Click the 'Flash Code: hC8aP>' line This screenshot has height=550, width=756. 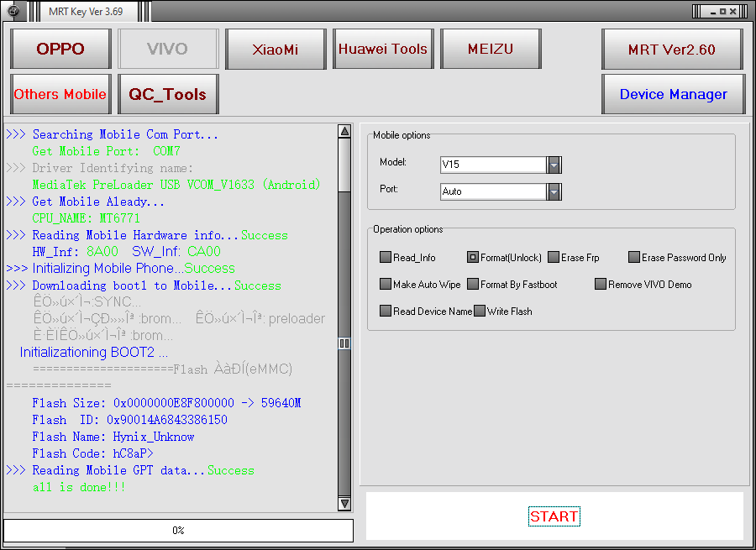[x=92, y=453]
